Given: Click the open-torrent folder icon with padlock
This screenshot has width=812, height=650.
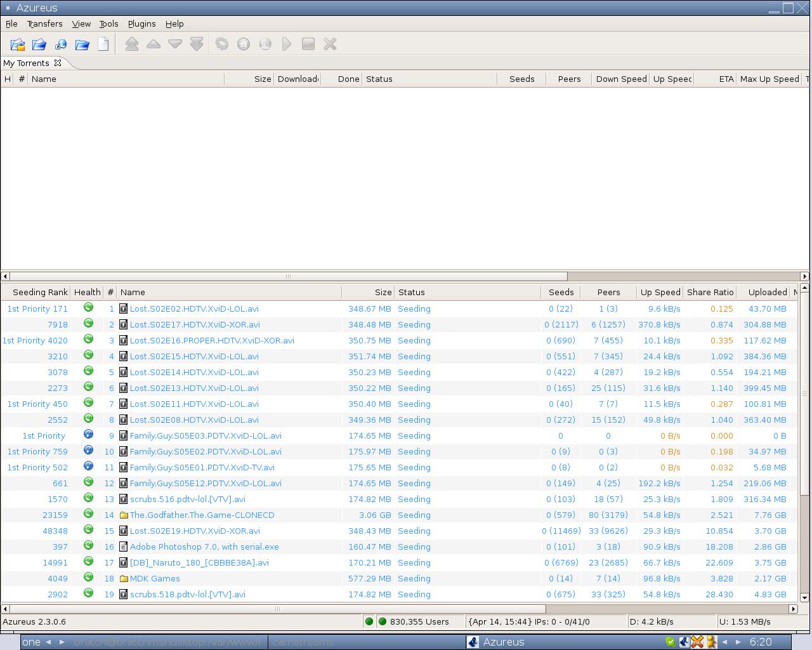Looking at the screenshot, I should pyautogui.click(x=17, y=44).
